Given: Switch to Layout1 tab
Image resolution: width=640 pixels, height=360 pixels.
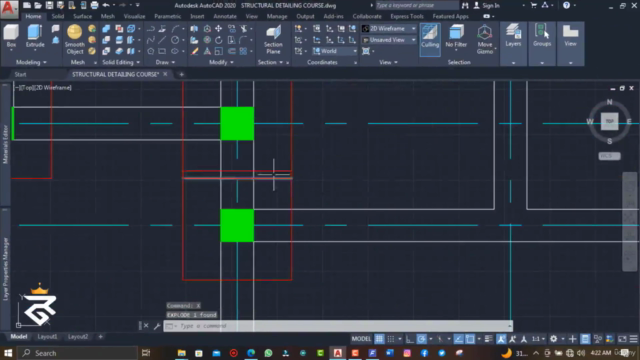Looking at the screenshot, I should (47, 337).
